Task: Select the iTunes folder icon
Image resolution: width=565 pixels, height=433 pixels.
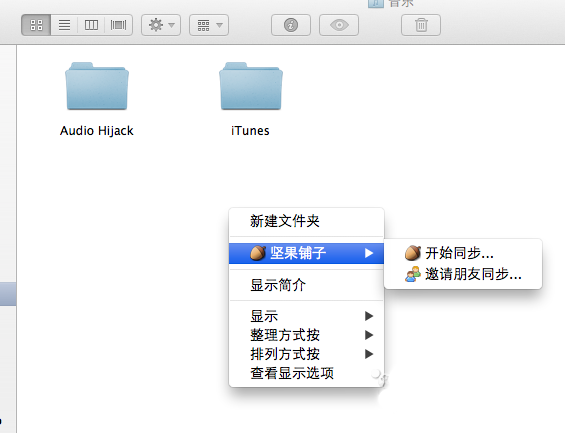Action: (251, 86)
